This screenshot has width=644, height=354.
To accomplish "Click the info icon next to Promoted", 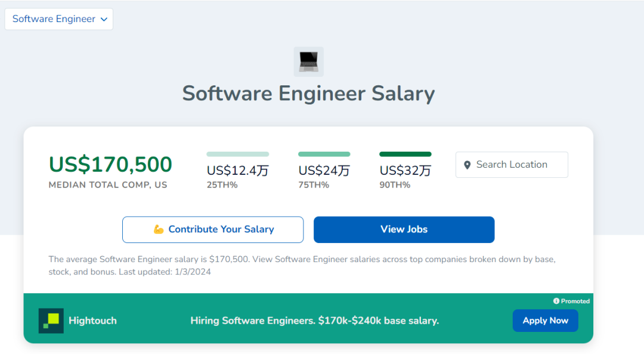I will 556,301.
